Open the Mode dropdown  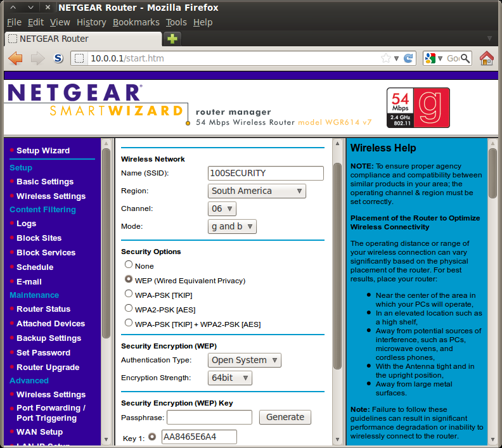pos(232,227)
